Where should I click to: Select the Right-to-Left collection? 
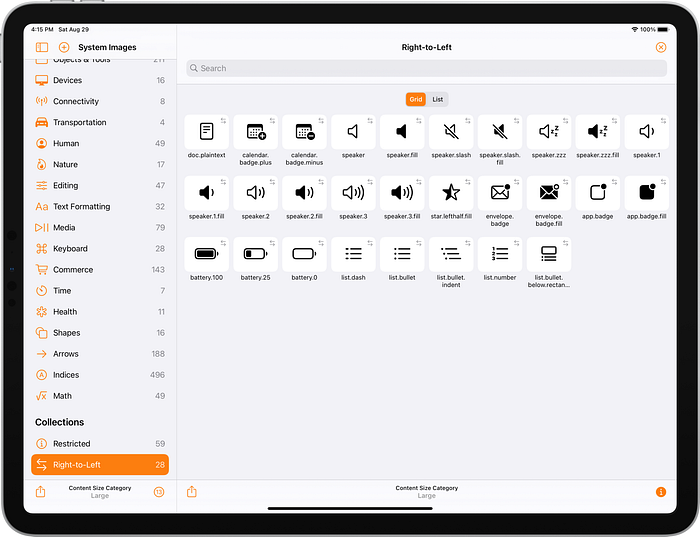[100, 465]
